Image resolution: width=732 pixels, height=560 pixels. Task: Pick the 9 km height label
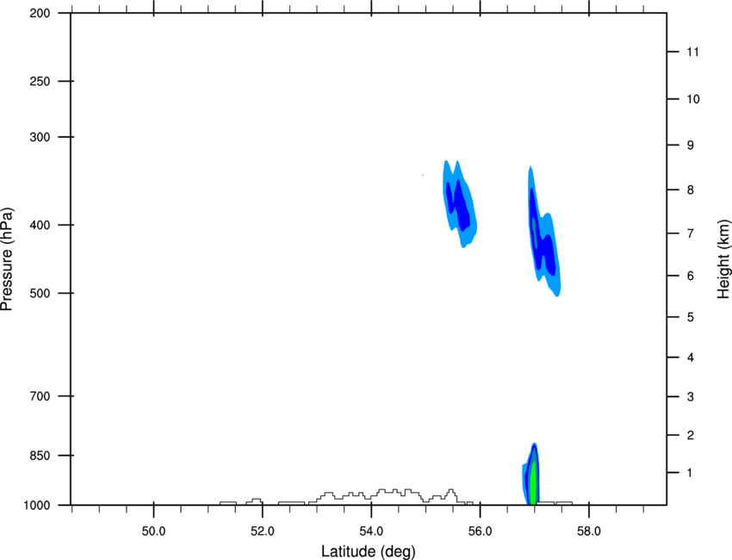[x=691, y=146]
